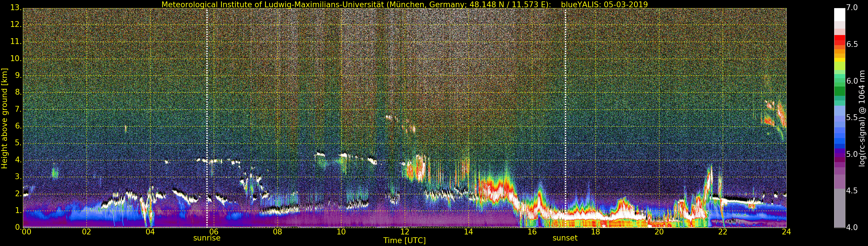Click the '02' time axis tick label
Screen dimensions: 868x246
(87, 232)
